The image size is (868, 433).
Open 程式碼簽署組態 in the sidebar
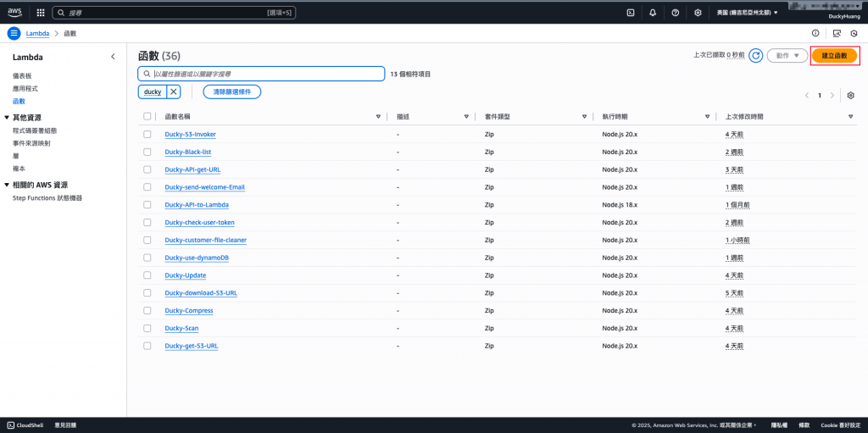[x=34, y=130]
